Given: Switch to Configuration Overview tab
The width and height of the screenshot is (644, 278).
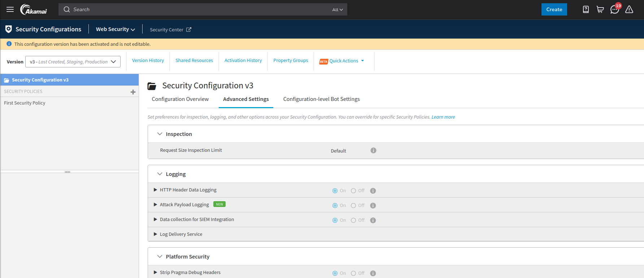Looking at the screenshot, I should point(180,99).
